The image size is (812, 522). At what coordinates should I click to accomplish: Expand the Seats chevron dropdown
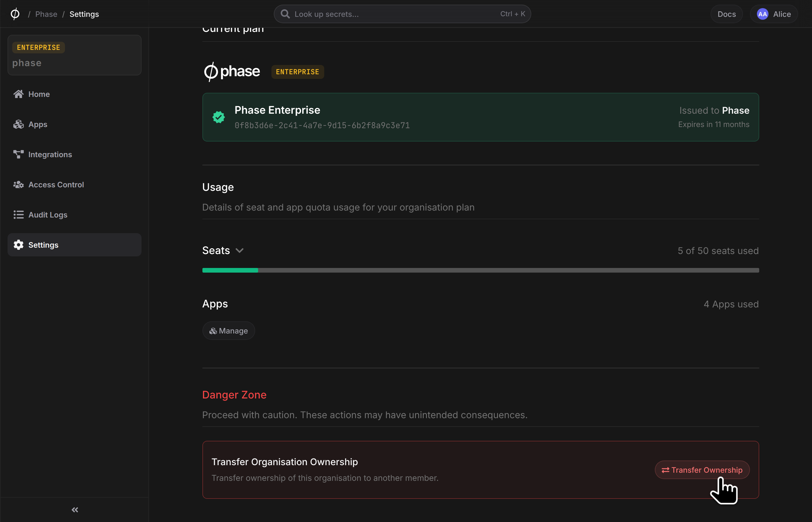point(240,251)
